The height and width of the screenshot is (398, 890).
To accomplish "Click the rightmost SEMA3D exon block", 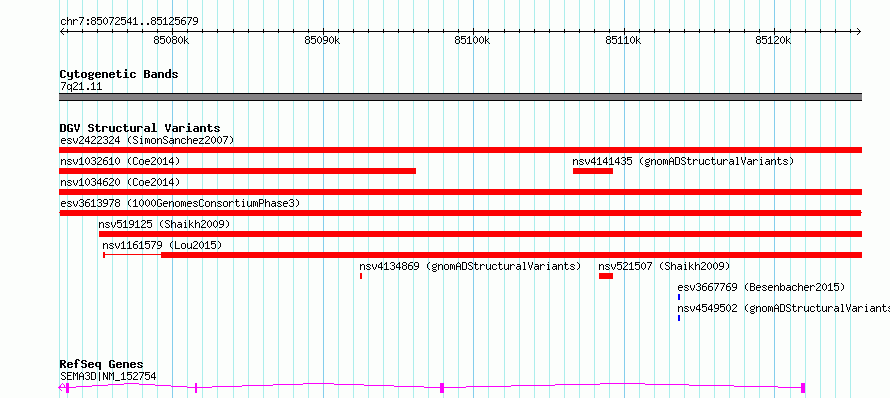I will (x=803, y=388).
